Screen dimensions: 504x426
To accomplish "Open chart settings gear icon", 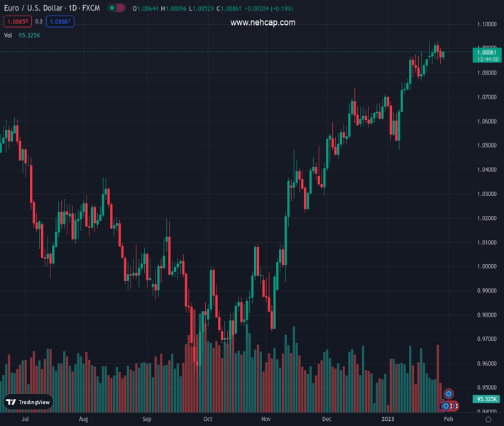I will [488, 420].
